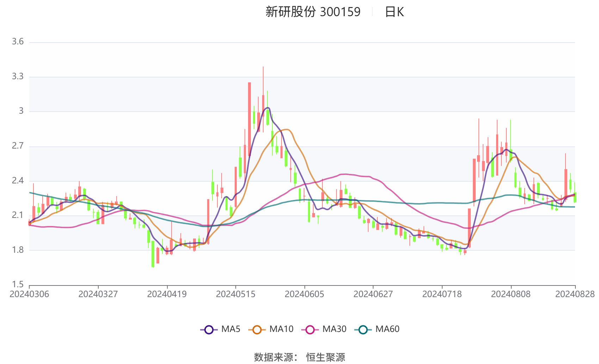Image resolution: width=599 pixels, height=364 pixels.
Task: Click x-axis date label 20240419
Action: [x=167, y=294]
